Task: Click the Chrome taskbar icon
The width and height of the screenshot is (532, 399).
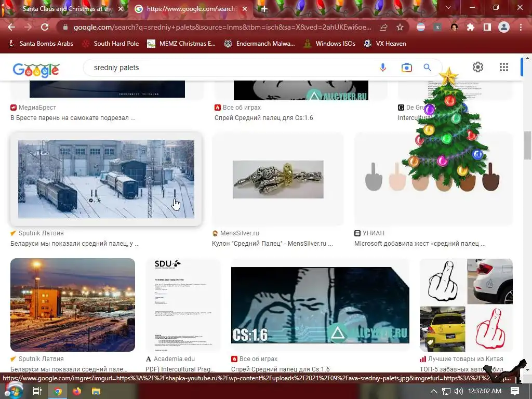Action: click(x=58, y=391)
